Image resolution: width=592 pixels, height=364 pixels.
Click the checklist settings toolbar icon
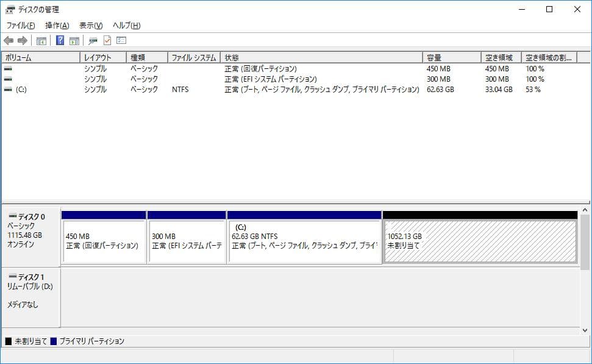(121, 40)
